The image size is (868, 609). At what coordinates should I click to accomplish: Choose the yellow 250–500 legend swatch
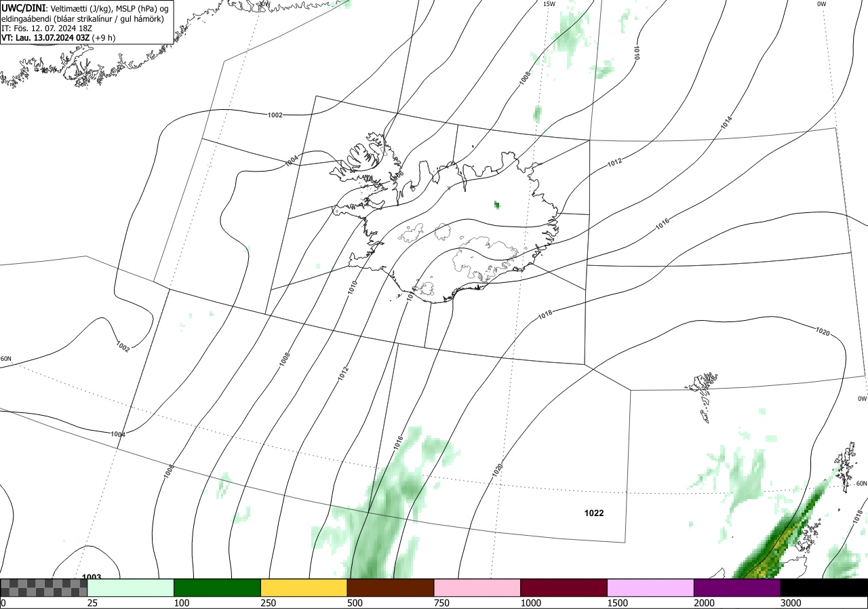(x=304, y=587)
